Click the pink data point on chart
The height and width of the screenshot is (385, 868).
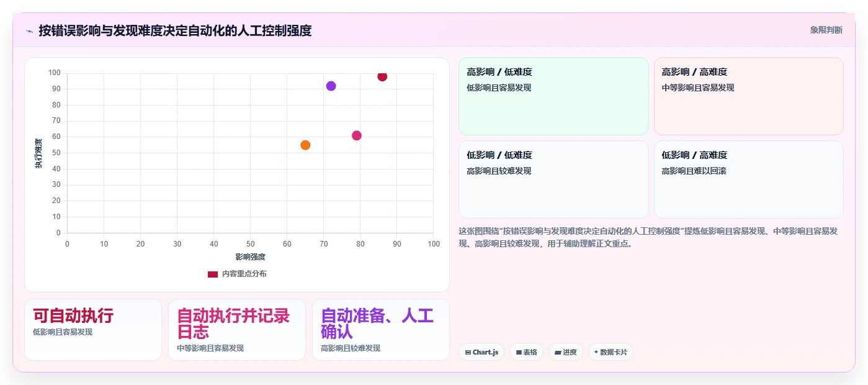coord(357,135)
